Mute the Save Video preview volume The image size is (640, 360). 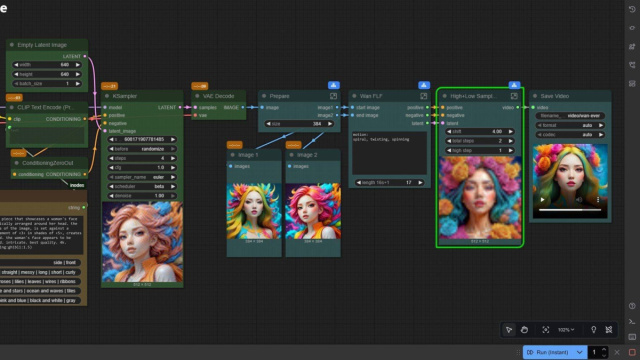(x=579, y=200)
